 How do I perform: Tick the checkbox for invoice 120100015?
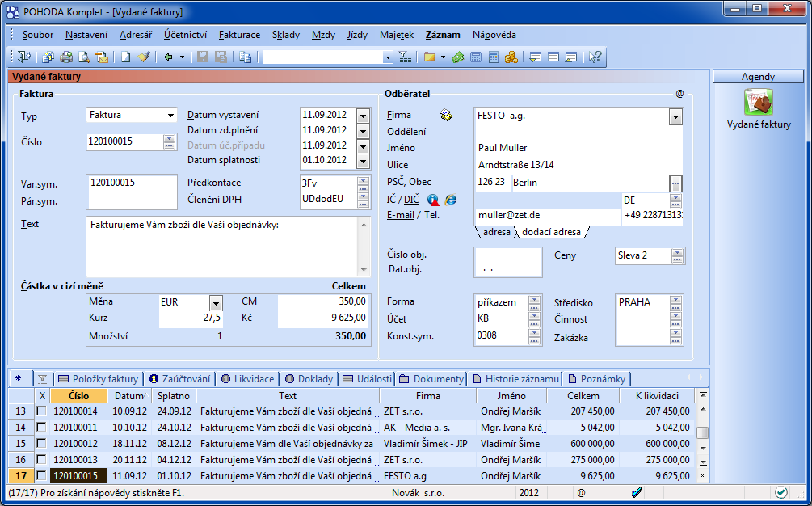click(41, 475)
